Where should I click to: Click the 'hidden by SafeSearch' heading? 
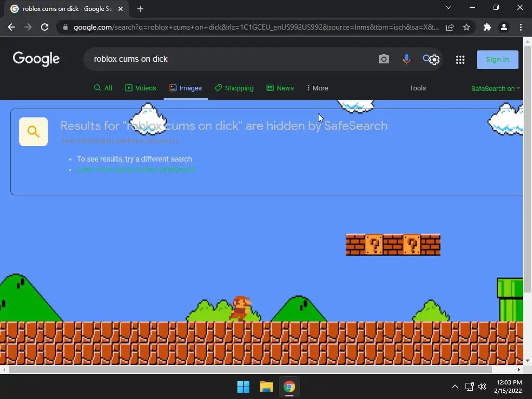pyautogui.click(x=224, y=126)
